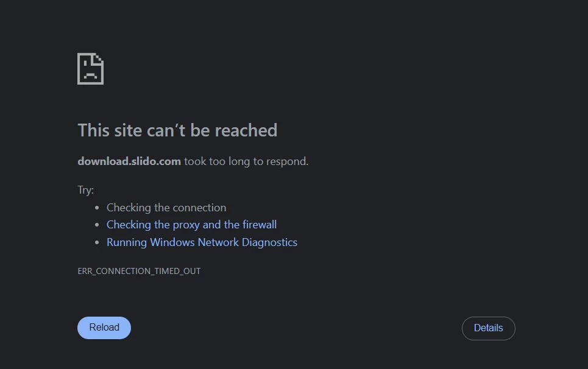Click the folded corner of the page icon

pos(99,58)
